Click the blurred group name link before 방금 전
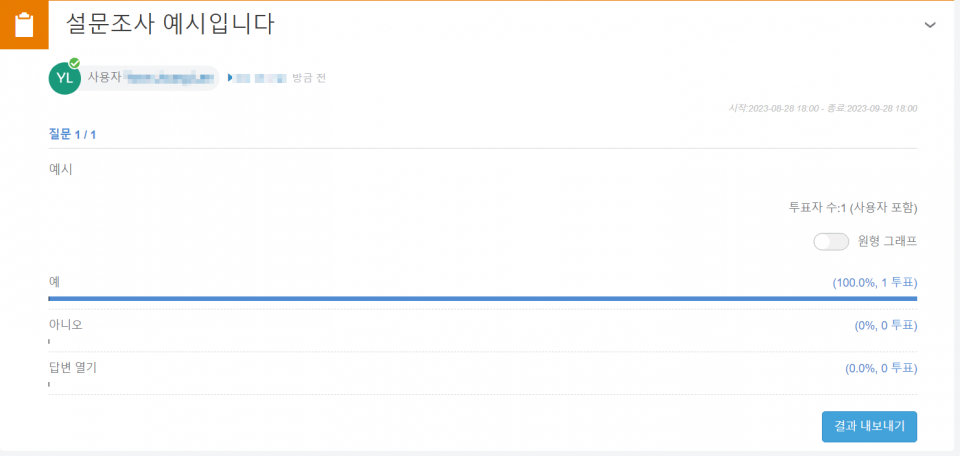This screenshot has height=456, width=960. tap(261, 78)
